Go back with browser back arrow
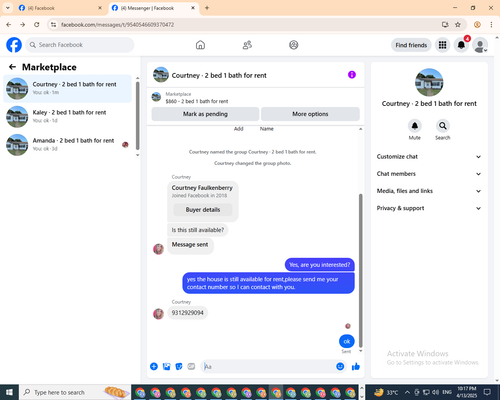 click(9, 25)
